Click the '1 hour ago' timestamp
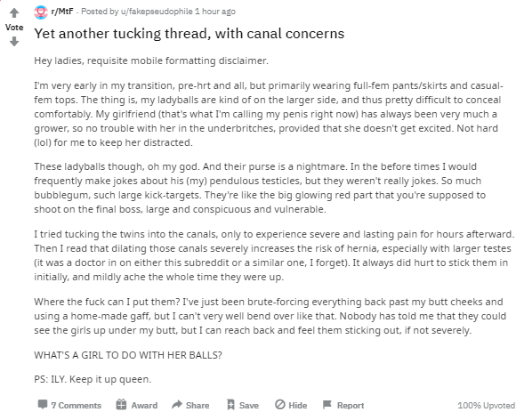The image size is (516, 420). coord(215,12)
